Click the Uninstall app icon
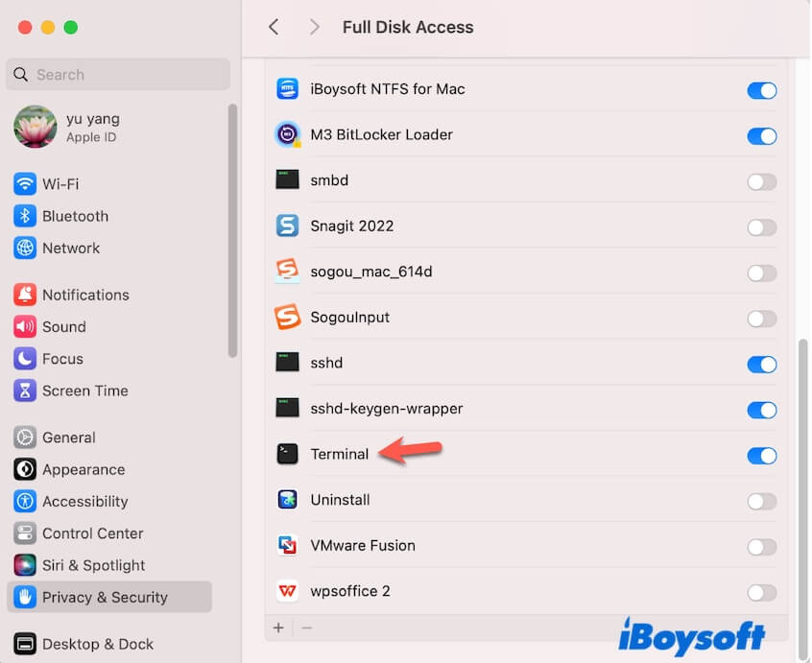Viewport: 812px width, 663px height. tap(287, 500)
